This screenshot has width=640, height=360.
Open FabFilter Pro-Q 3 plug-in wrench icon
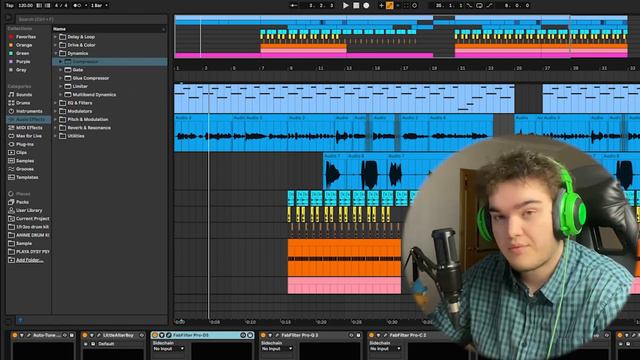click(276, 335)
